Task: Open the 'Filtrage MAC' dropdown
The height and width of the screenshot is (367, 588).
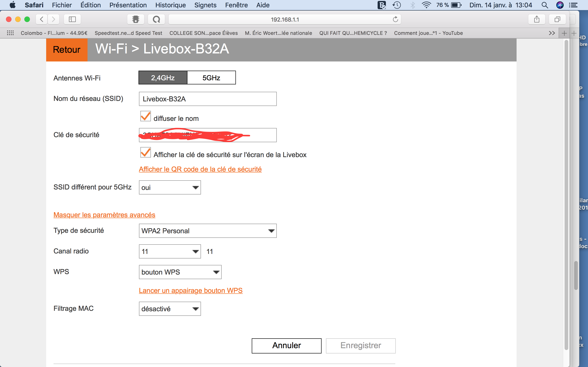Action: click(170, 309)
